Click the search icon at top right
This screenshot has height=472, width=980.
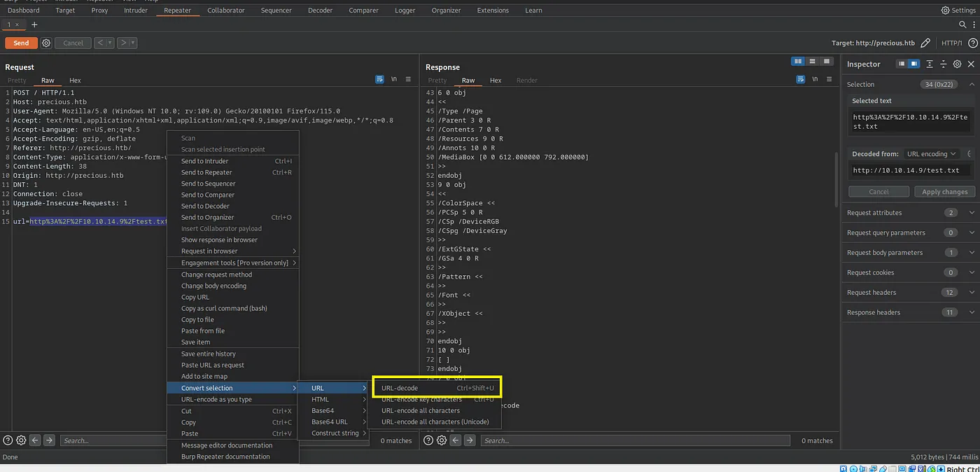click(963, 25)
